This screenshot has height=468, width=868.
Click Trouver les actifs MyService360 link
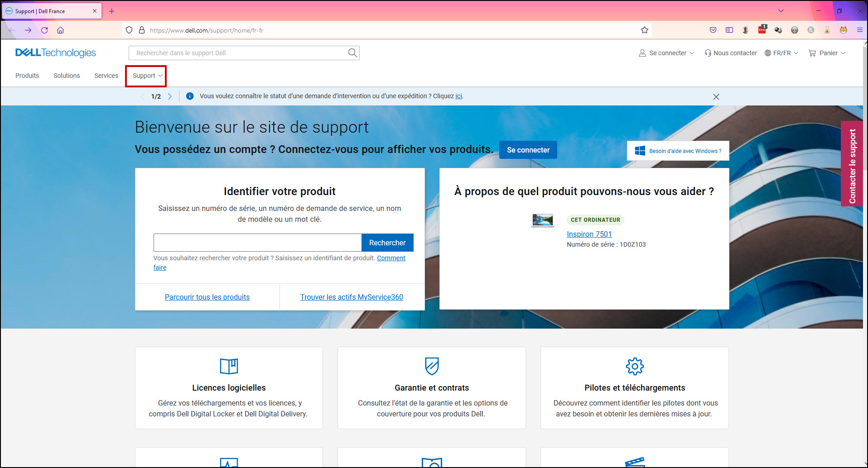pos(352,297)
